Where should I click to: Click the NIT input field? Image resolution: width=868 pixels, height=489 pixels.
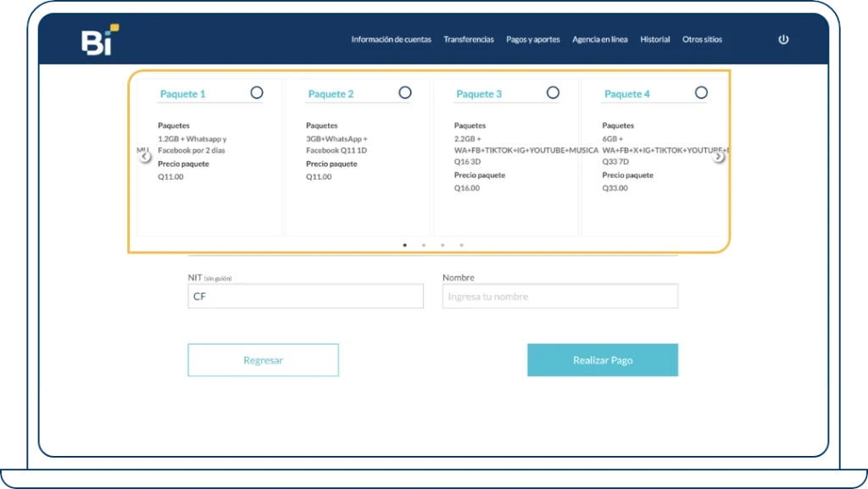click(x=305, y=297)
